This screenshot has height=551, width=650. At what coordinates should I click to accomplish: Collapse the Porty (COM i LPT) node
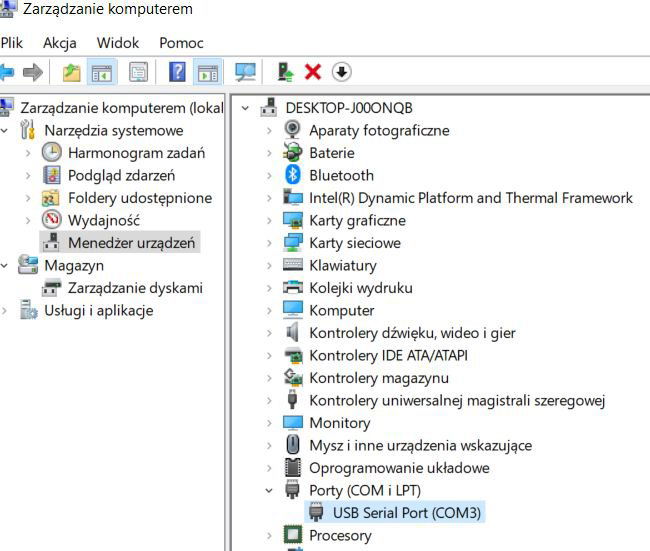[x=269, y=490]
